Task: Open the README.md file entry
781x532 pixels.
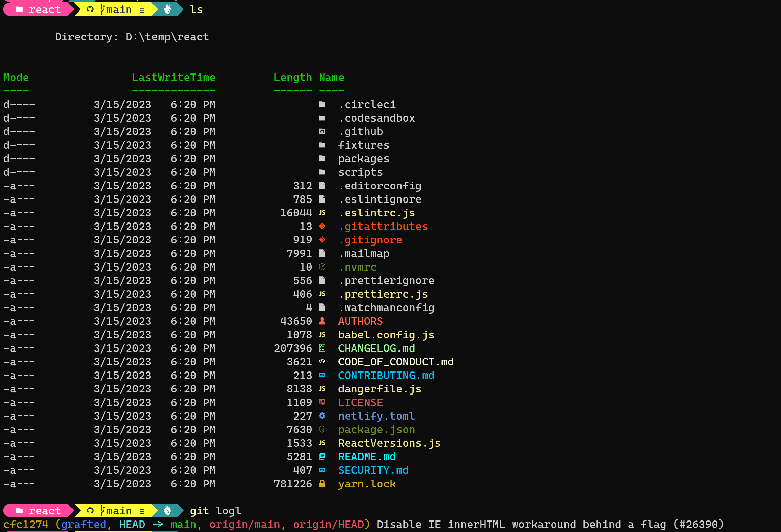Action: [x=367, y=456]
